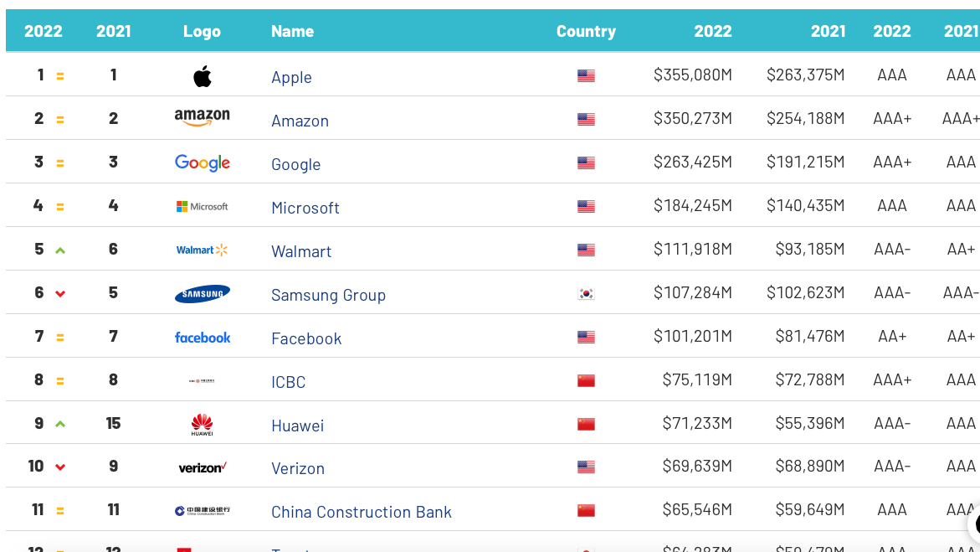980x552 pixels.
Task: Click the Logo column header
Action: point(202,31)
